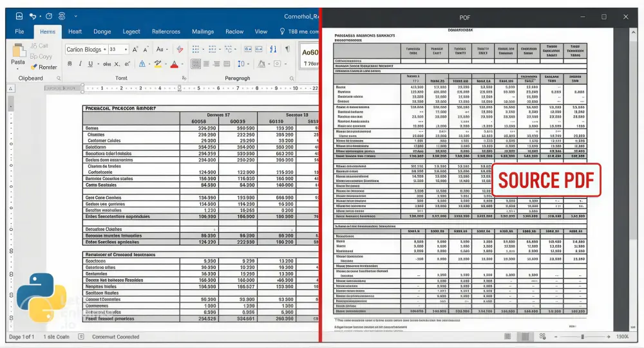Open the Clipbeand dialog launcher
Viewport: 644px width, 348px height.
tap(59, 78)
